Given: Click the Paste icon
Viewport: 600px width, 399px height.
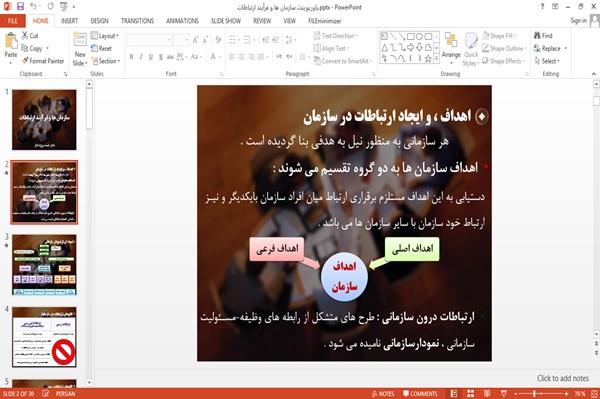Looking at the screenshot, I should coord(11,41).
